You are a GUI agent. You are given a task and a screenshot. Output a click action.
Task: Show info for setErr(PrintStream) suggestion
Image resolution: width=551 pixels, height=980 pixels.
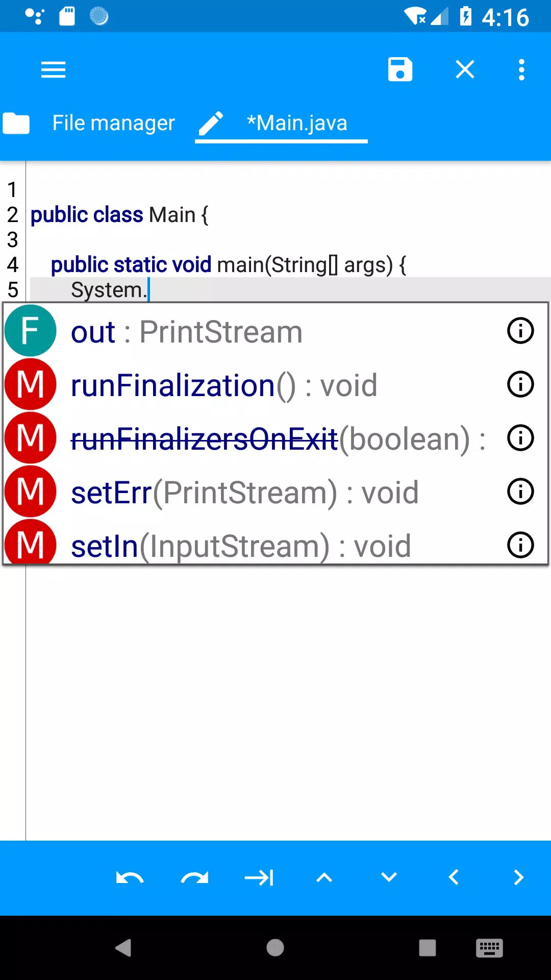click(x=520, y=492)
